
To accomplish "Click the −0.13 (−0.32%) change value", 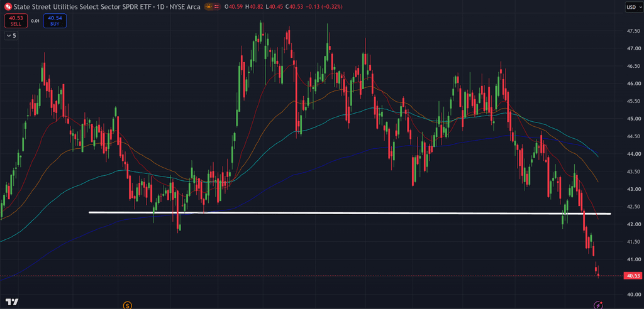I will [323, 7].
